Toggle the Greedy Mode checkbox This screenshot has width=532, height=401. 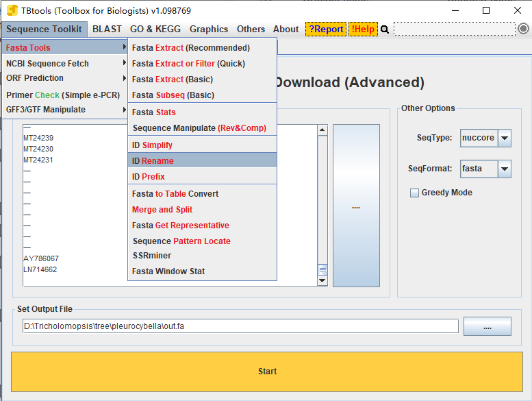pyautogui.click(x=414, y=193)
